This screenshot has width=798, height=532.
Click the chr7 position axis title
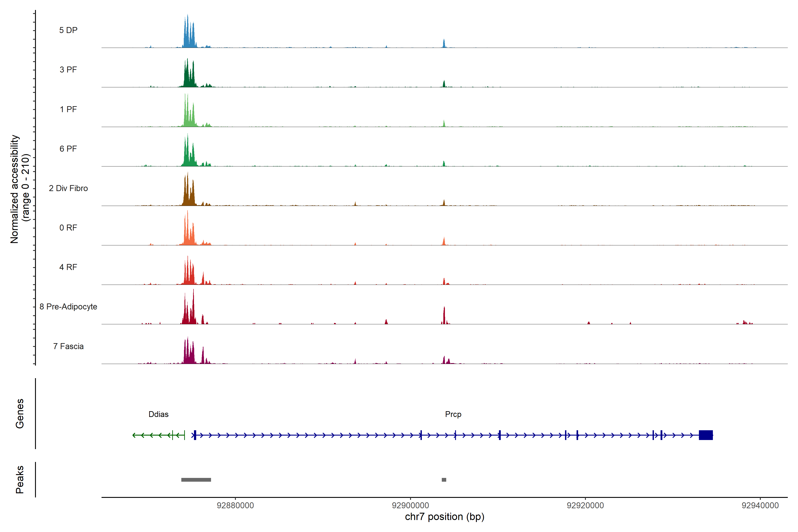pyautogui.click(x=444, y=517)
